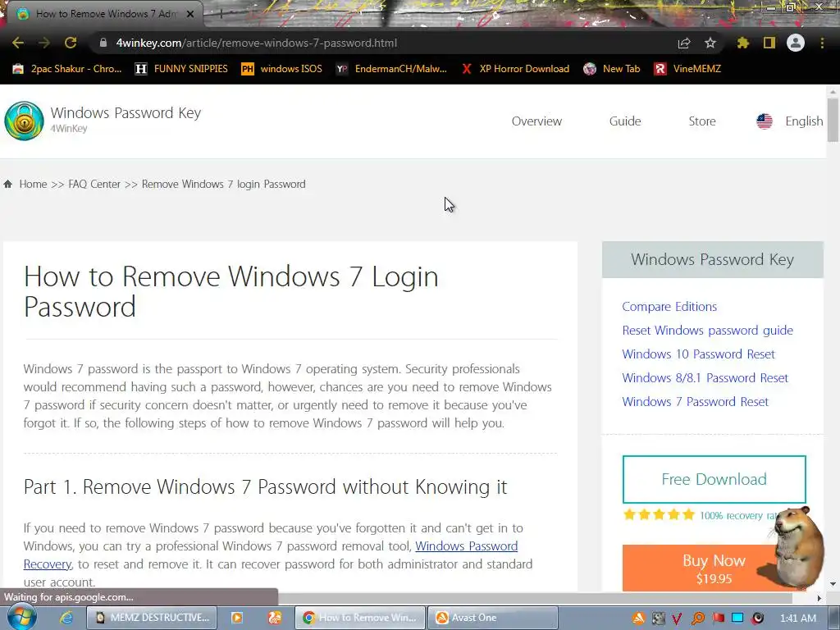The height and width of the screenshot is (630, 840).
Task: Open the Chrome three-dot menu
Action: [822, 43]
